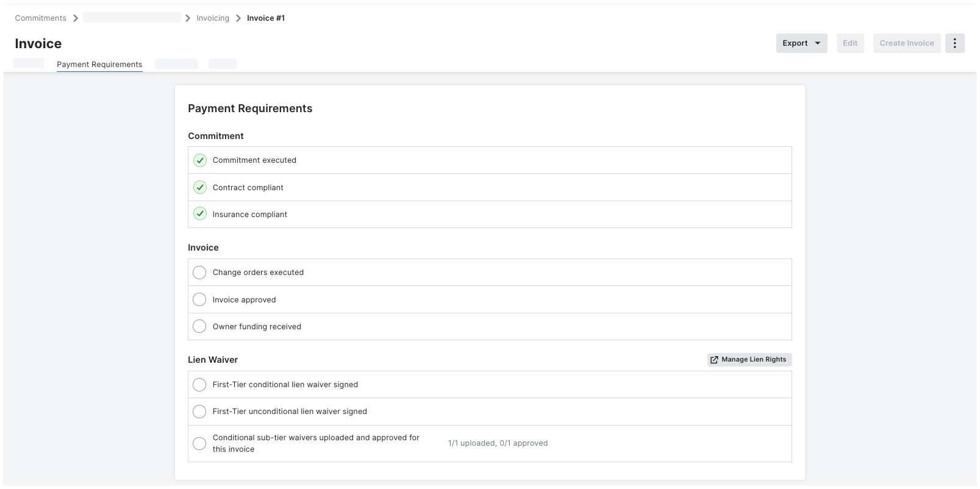Click the green check icon for Commitment executed
Image resolution: width=980 pixels, height=489 pixels.
200,160
